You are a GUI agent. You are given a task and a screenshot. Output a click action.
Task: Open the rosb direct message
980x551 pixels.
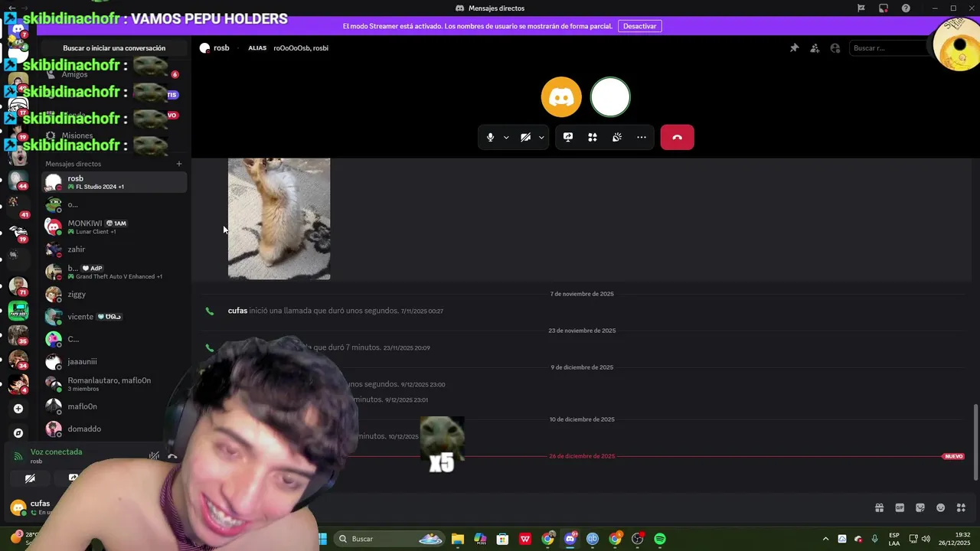[x=114, y=182]
